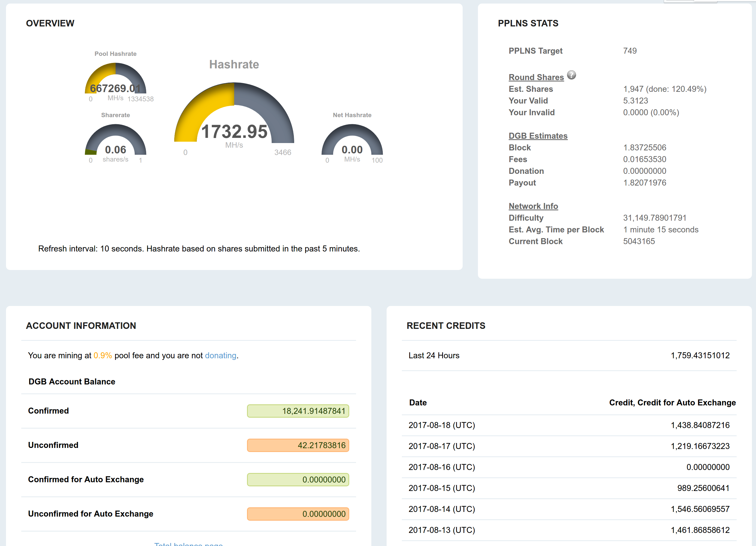Click the PPLNS Target value 749
Image resolution: width=756 pixels, height=546 pixels.
coord(630,51)
